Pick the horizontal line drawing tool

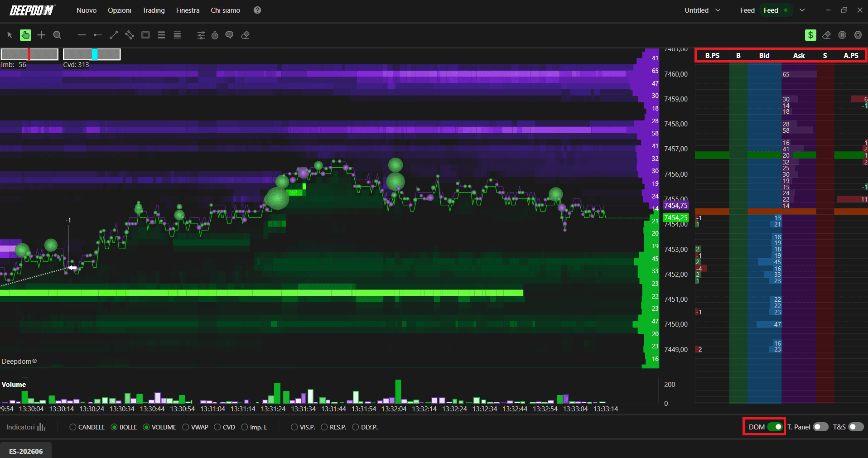pyautogui.click(x=82, y=35)
